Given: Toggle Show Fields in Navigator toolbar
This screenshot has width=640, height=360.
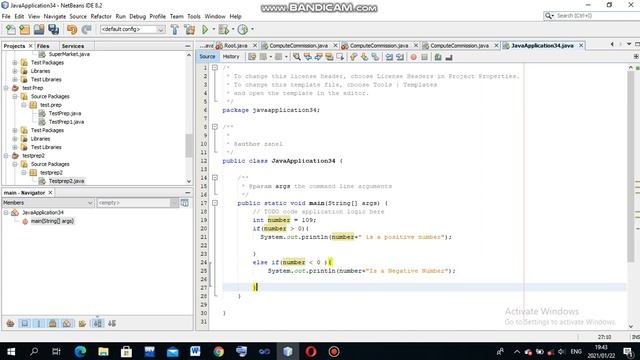Looking at the screenshot, I should [x=24, y=324].
